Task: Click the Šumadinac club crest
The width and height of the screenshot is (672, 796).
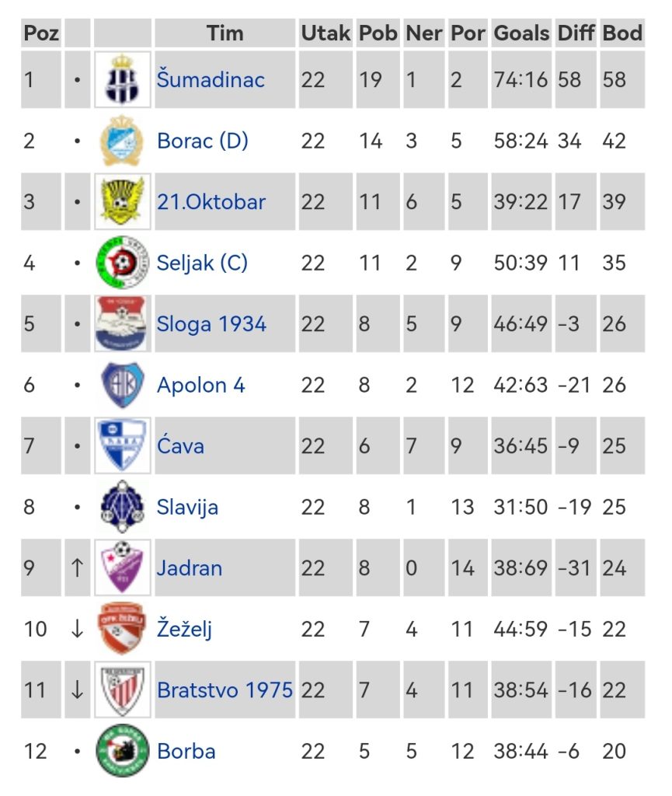Action: tap(123, 79)
